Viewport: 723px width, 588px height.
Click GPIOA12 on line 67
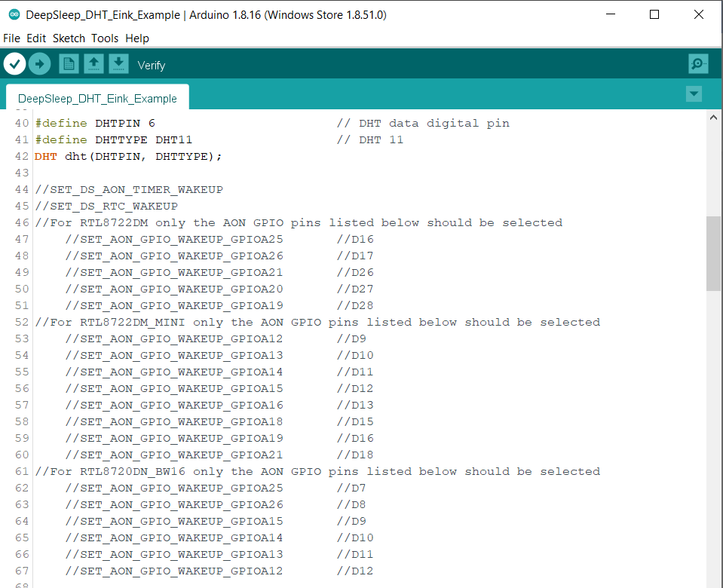[256, 571]
